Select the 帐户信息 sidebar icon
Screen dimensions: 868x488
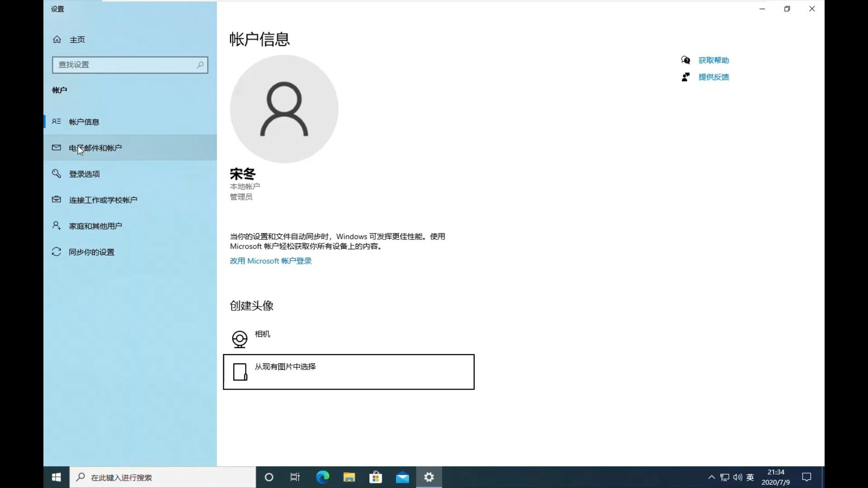tap(57, 122)
